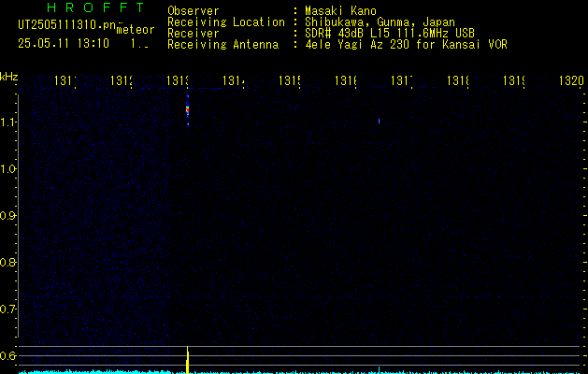Click the HROFFT title text
The width and height of the screenshot is (588, 374).
click(x=95, y=7)
